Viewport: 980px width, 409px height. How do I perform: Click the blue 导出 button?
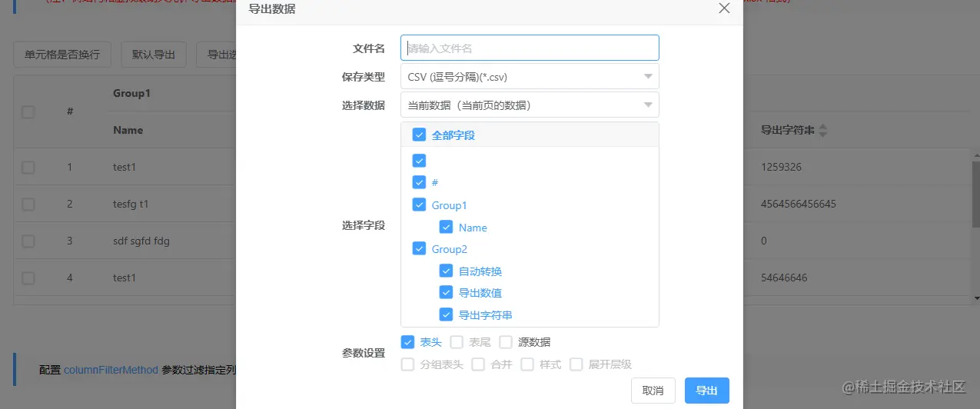tap(706, 391)
